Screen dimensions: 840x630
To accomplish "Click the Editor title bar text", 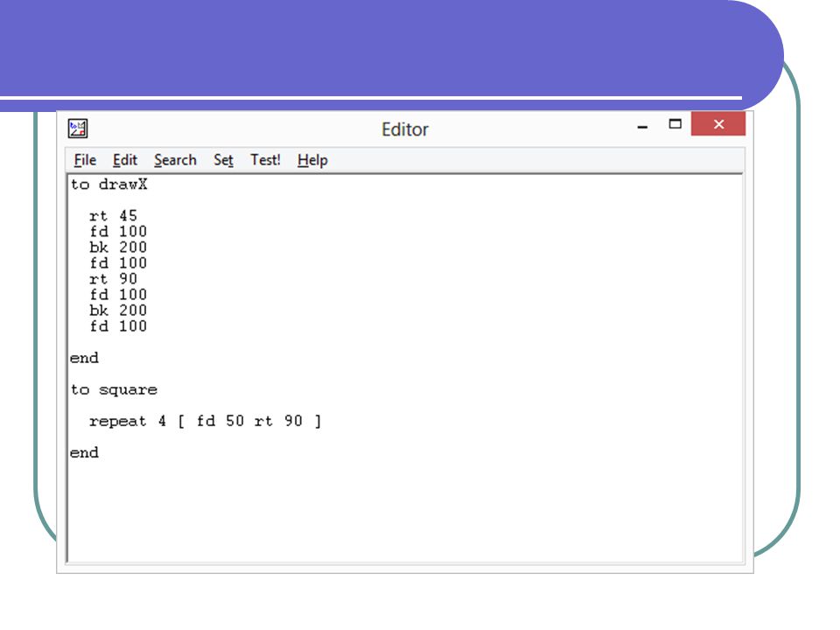I will click(x=405, y=129).
